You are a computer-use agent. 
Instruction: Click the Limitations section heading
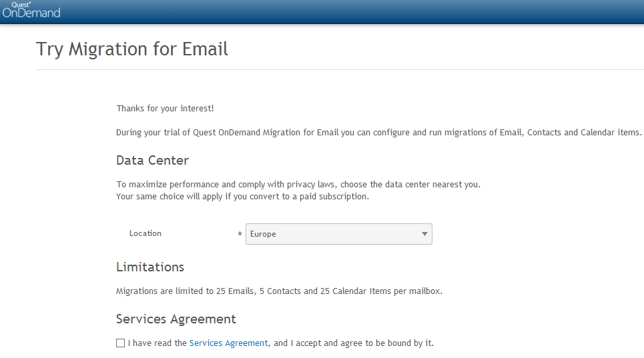[150, 267]
